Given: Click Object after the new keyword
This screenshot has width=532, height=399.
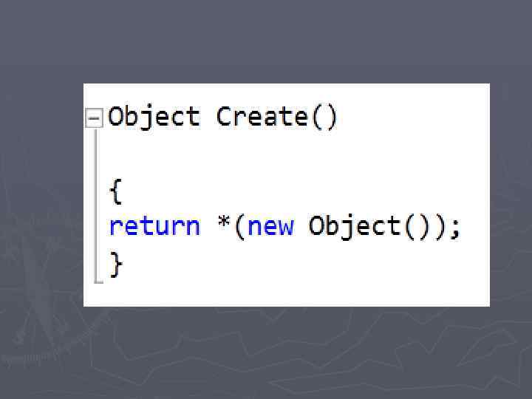Looking at the screenshot, I should coord(353,226).
